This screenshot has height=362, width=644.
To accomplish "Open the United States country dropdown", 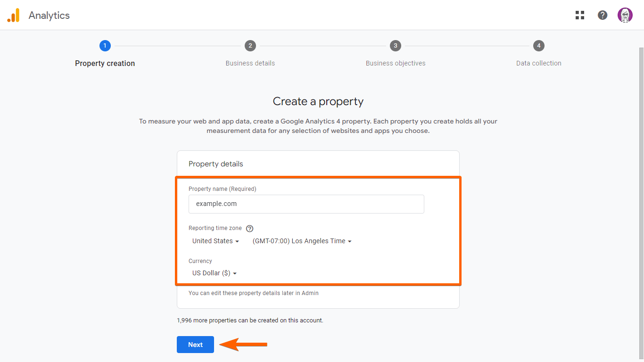I will tap(215, 241).
